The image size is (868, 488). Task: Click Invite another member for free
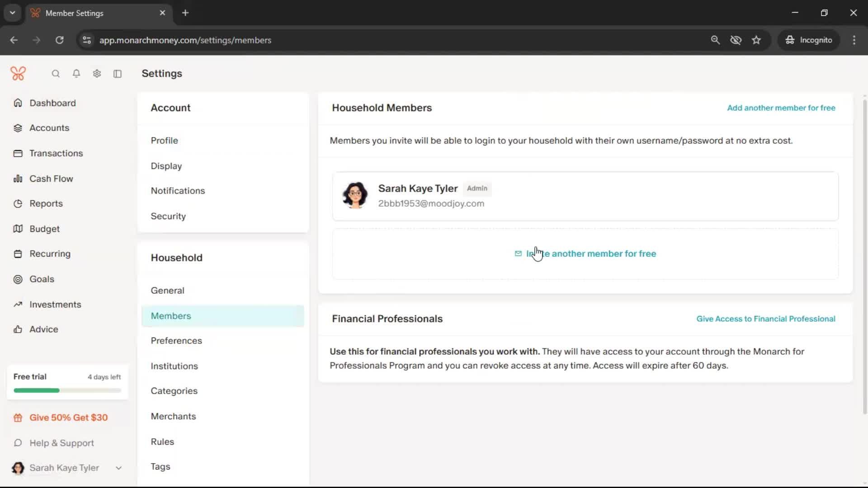point(590,254)
